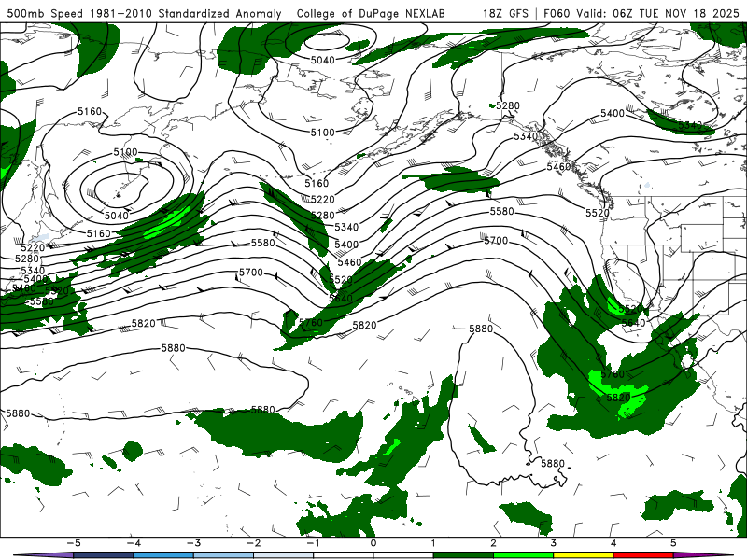Click the "−1" colorbar tick label
Viewport: 747px width, 560px height.
pyautogui.click(x=313, y=543)
